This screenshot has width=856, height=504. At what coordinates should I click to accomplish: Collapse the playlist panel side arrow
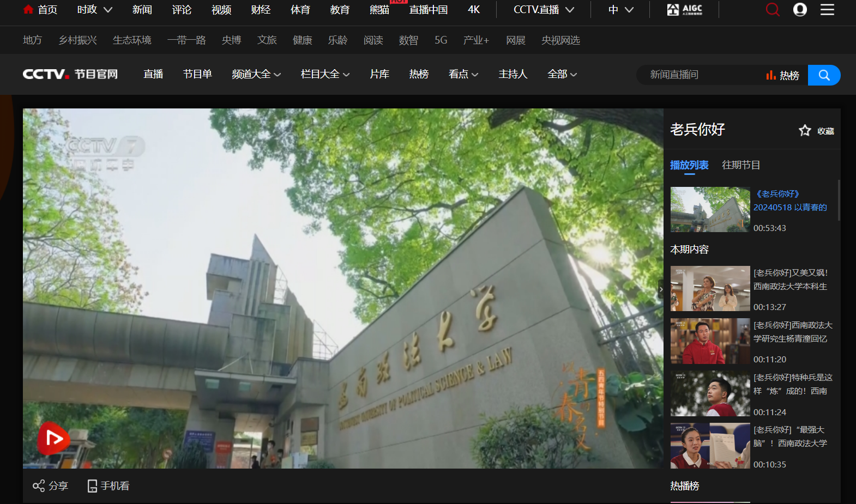661,289
